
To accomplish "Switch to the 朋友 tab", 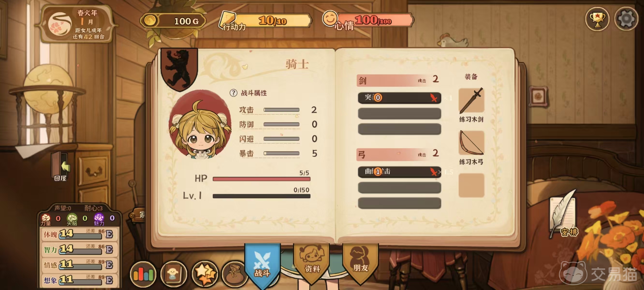I will (x=360, y=263).
